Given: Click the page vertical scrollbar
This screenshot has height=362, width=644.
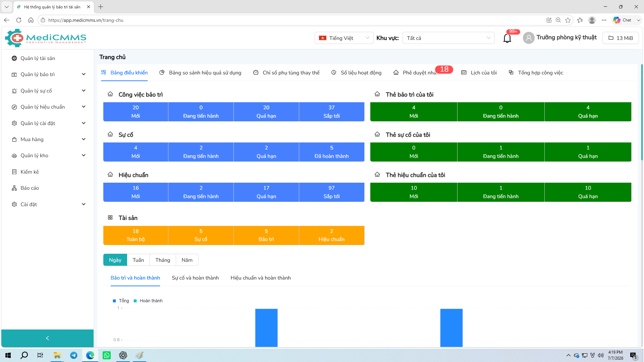Looking at the screenshot, I should pos(642,112).
